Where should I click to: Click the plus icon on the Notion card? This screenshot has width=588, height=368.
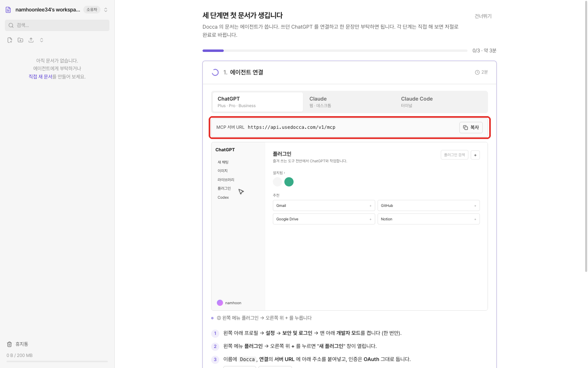[475, 219]
